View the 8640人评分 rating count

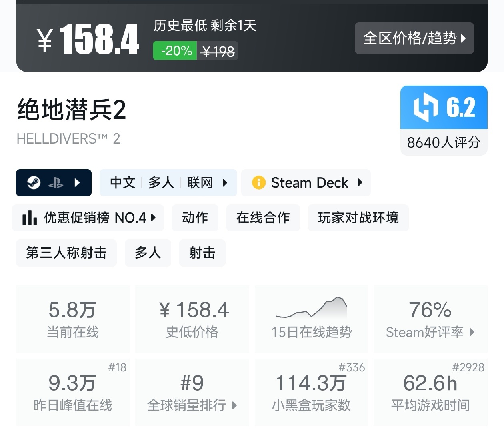click(444, 142)
